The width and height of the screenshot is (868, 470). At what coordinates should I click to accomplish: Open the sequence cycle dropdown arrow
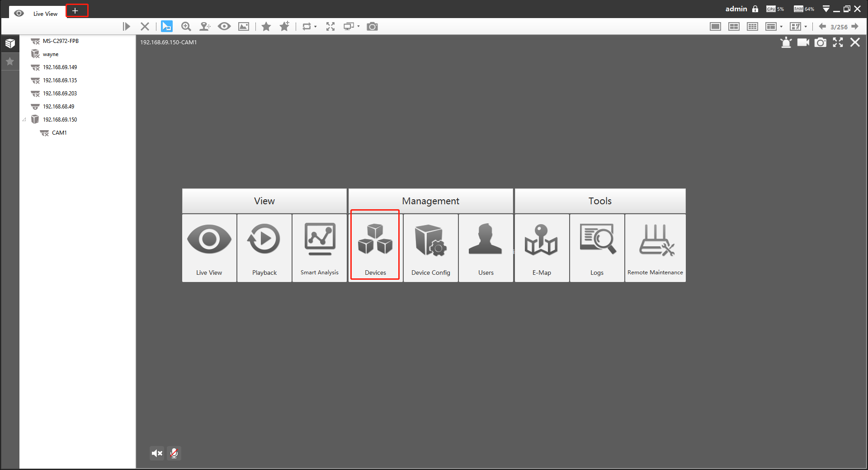click(x=316, y=27)
